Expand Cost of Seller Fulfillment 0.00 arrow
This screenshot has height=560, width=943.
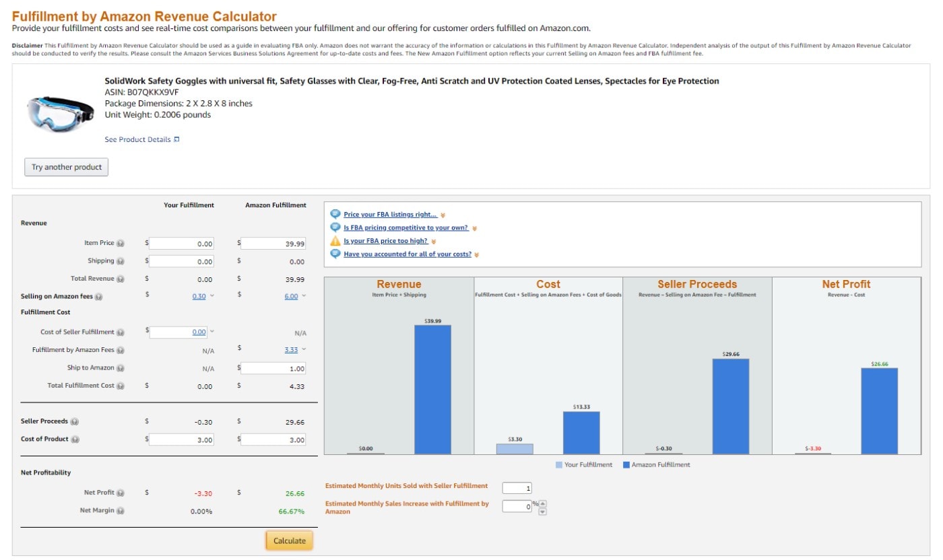pyautogui.click(x=212, y=331)
